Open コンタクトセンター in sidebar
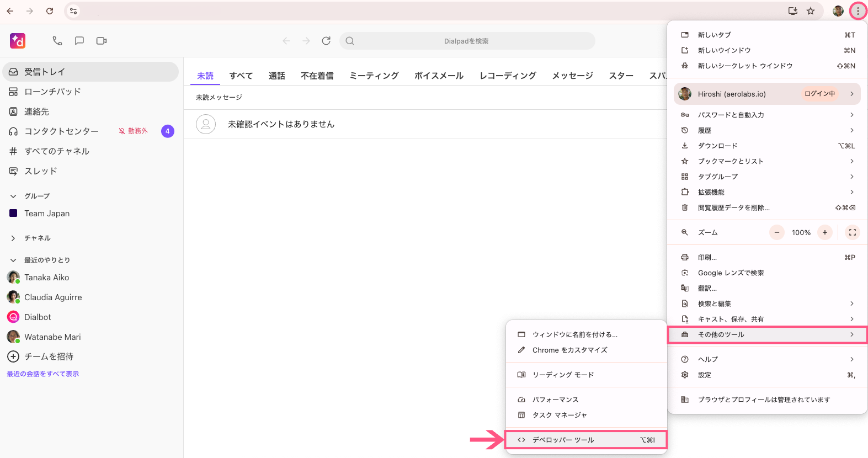This screenshot has width=868, height=458. 61,131
